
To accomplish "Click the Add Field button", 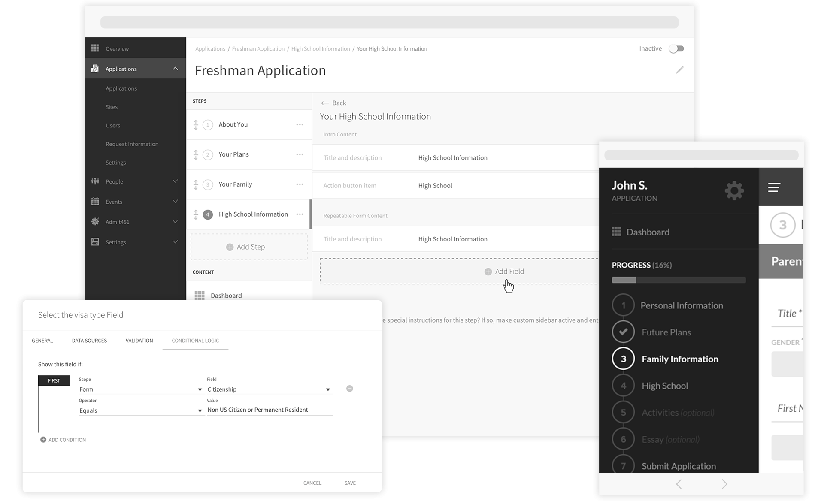I will tap(504, 272).
